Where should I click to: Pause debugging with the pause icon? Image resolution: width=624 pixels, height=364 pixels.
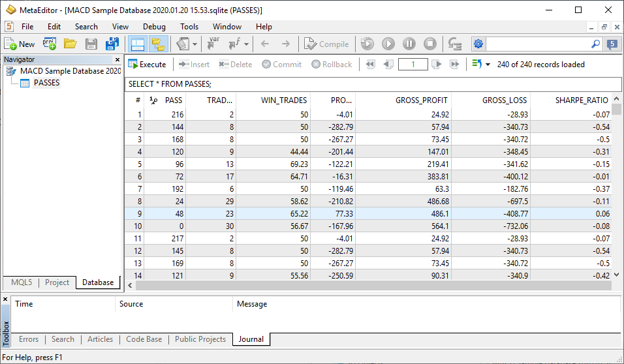click(409, 44)
